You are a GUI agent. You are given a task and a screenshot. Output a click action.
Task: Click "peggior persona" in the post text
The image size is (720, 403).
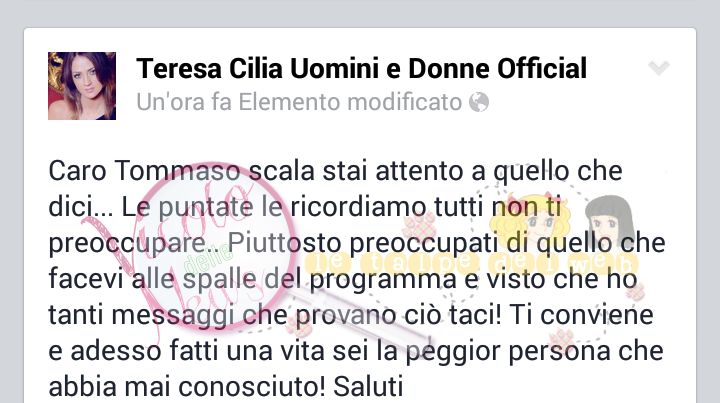point(509,352)
